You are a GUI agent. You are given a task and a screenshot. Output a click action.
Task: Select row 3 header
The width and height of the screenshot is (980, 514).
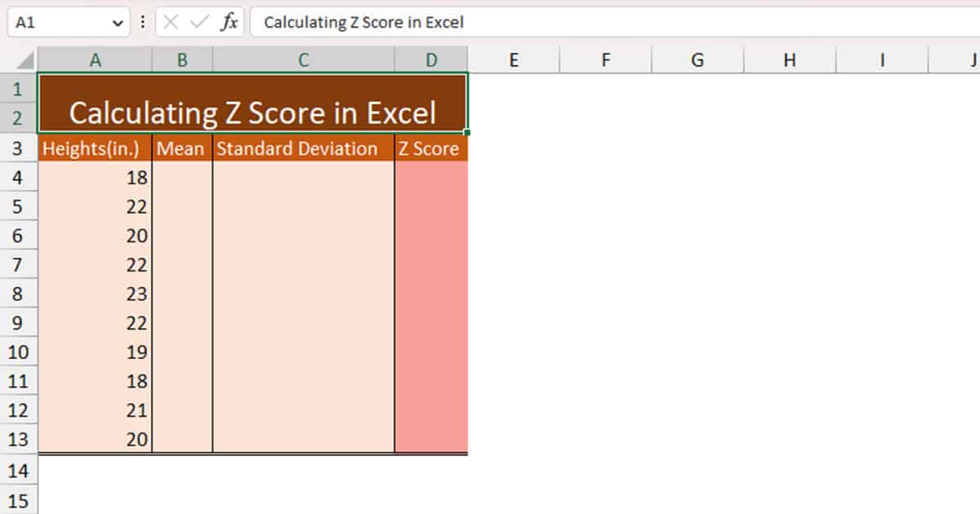pyautogui.click(x=20, y=148)
